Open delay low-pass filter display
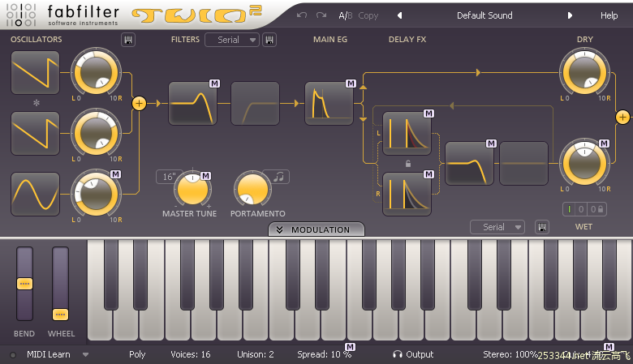Screen dimensions: 633x364 coord(469,163)
